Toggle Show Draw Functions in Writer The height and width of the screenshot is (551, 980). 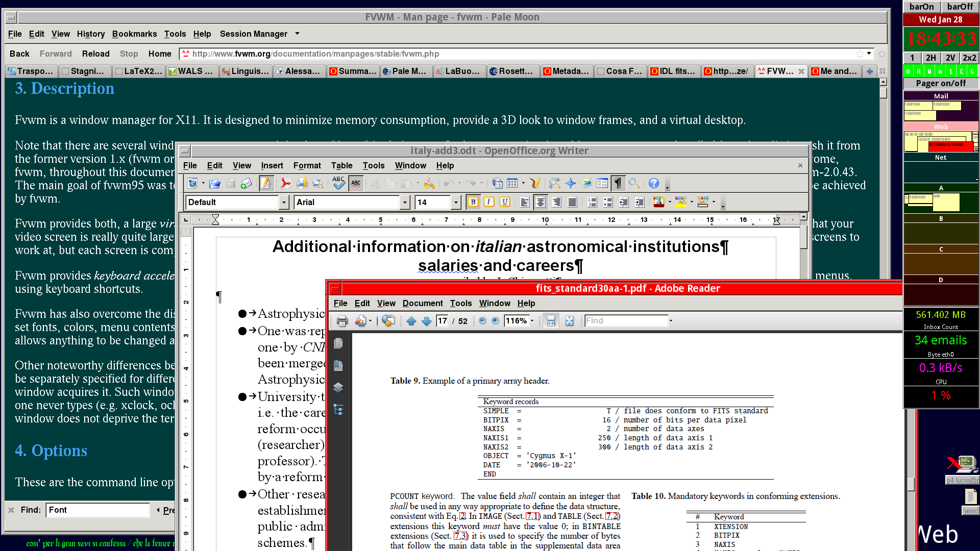click(535, 184)
